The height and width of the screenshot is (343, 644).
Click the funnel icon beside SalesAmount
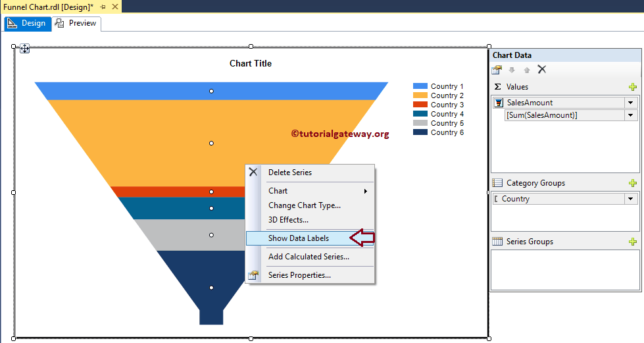[x=499, y=103]
